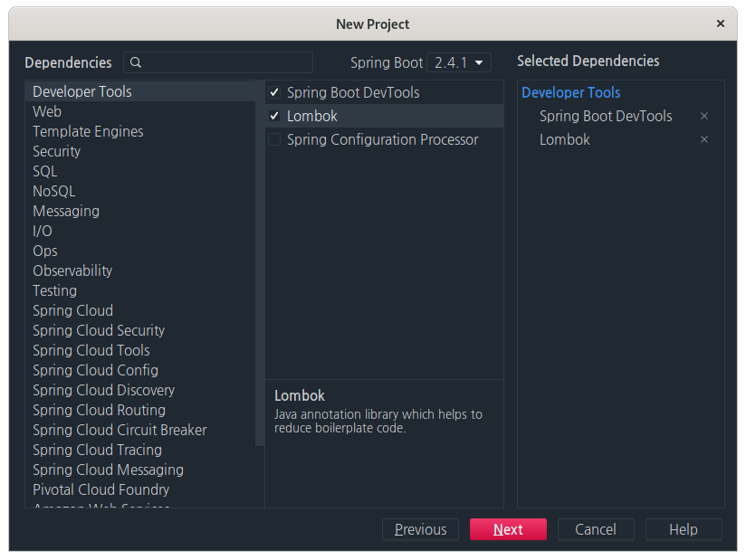
Task: Select the Spring Cloud Routing category
Action: 140,410
